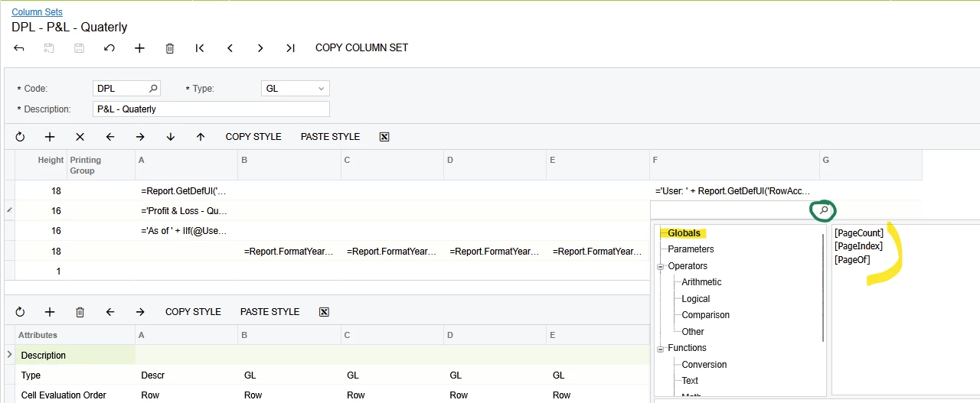Viewport: 980px width, 403px height.
Task: Choose [PageCount] global value
Action: tap(859, 233)
